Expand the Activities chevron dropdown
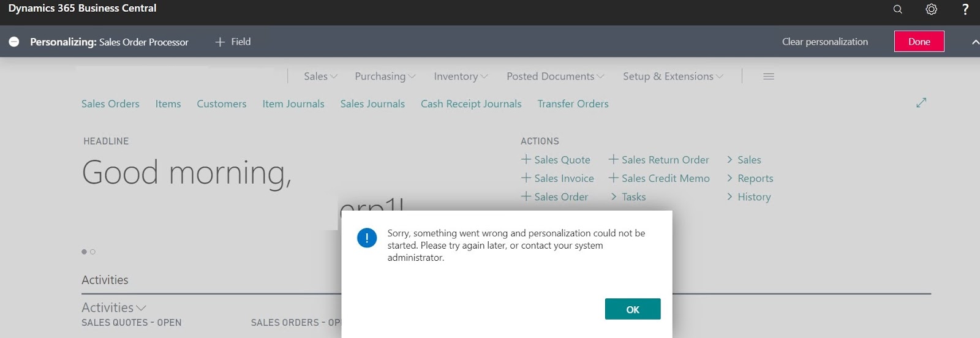Screen dimensions: 980x338 point(141,308)
